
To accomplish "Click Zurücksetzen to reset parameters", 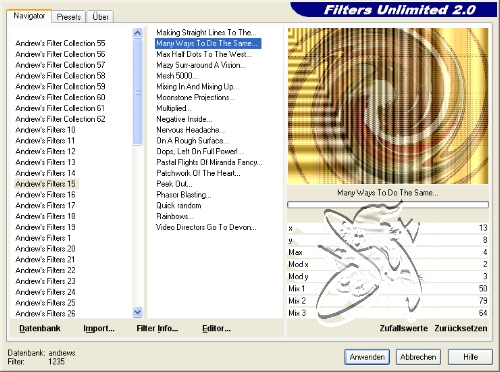I will click(x=461, y=328).
